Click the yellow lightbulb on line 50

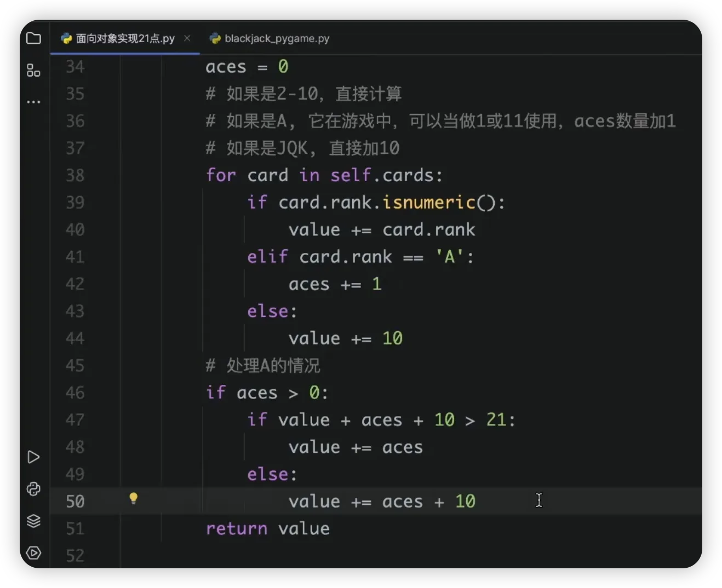[133, 499]
